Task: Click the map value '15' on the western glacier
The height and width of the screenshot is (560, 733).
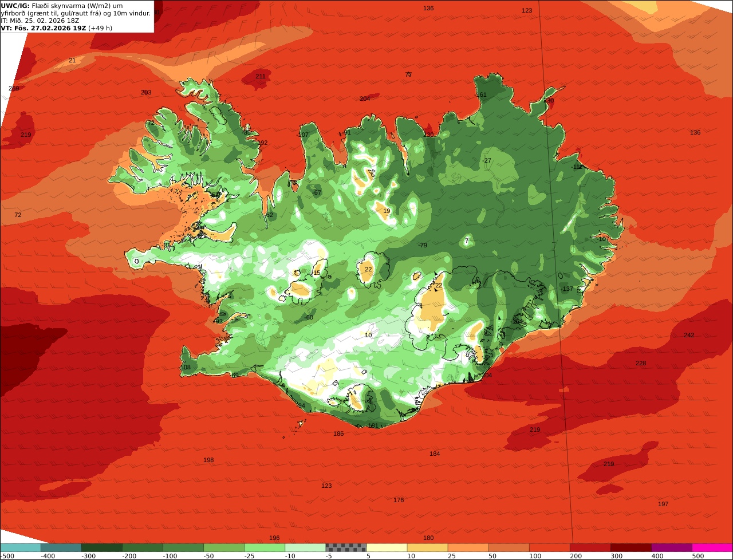Action: (317, 273)
